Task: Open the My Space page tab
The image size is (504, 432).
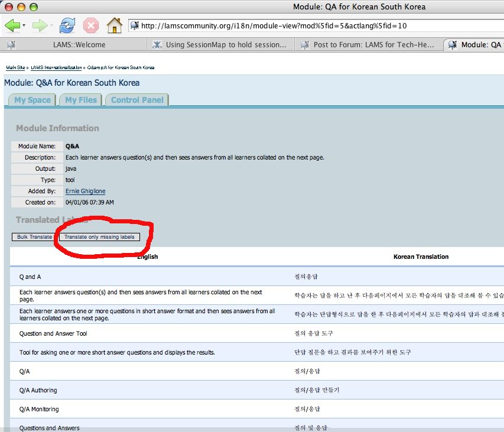Action: [32, 100]
